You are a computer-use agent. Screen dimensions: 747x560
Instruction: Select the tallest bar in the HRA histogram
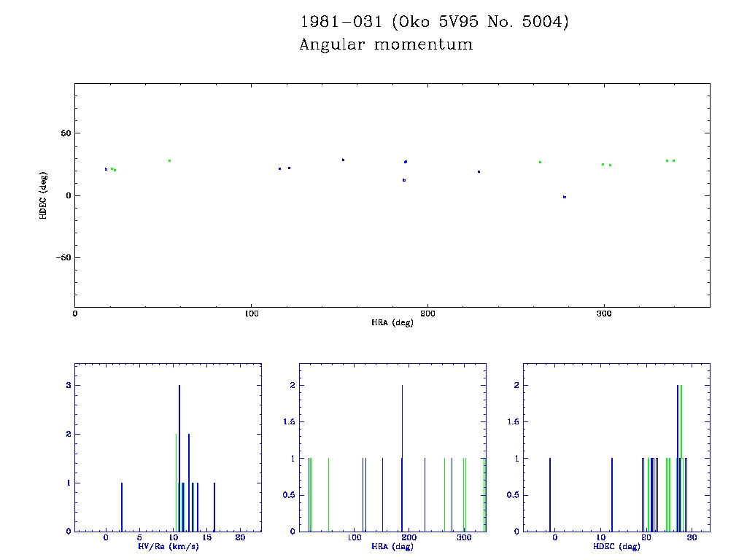point(402,458)
